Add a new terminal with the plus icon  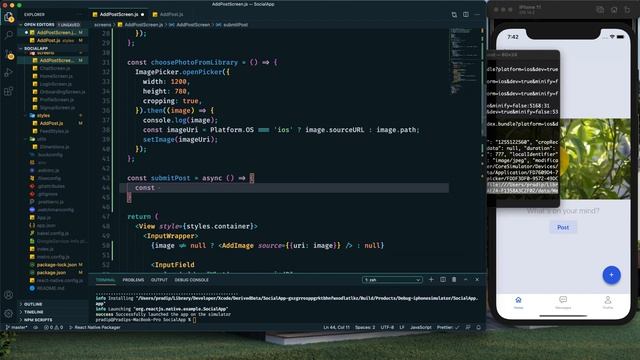tap(431, 280)
